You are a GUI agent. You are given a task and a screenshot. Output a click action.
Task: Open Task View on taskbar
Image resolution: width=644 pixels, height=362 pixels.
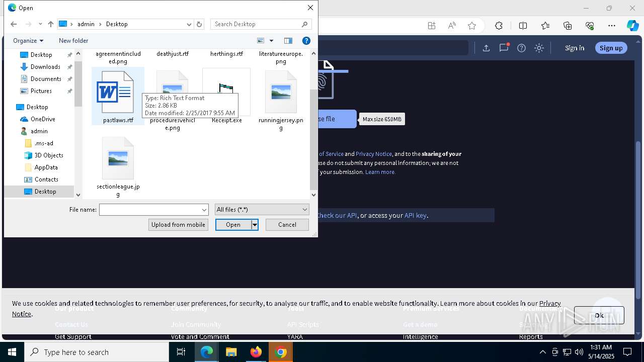click(x=181, y=352)
